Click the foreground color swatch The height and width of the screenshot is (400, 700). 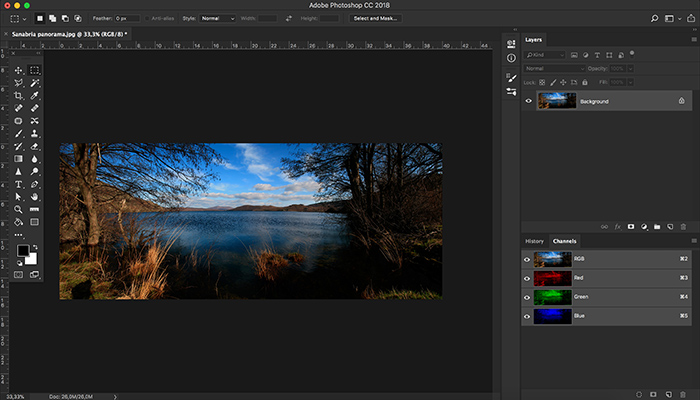22,250
